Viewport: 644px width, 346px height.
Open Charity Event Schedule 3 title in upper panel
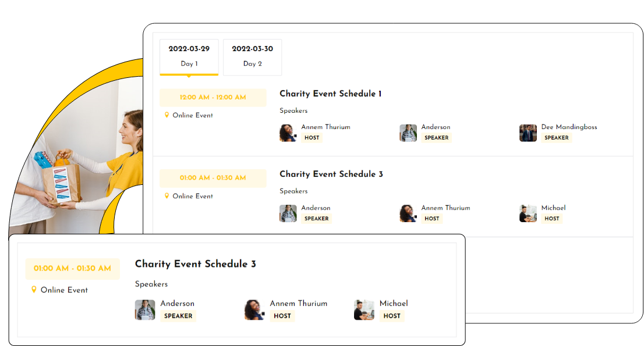pos(331,174)
